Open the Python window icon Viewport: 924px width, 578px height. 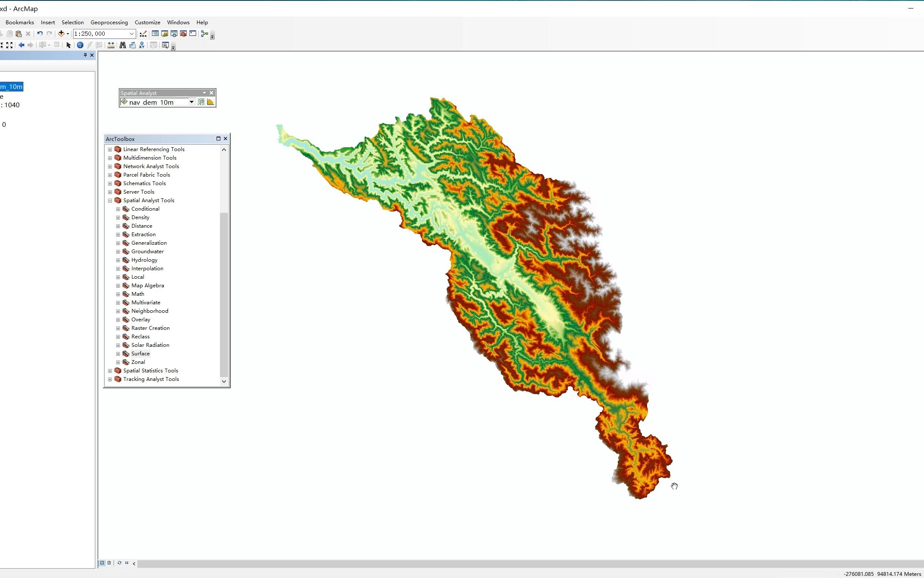tap(193, 34)
